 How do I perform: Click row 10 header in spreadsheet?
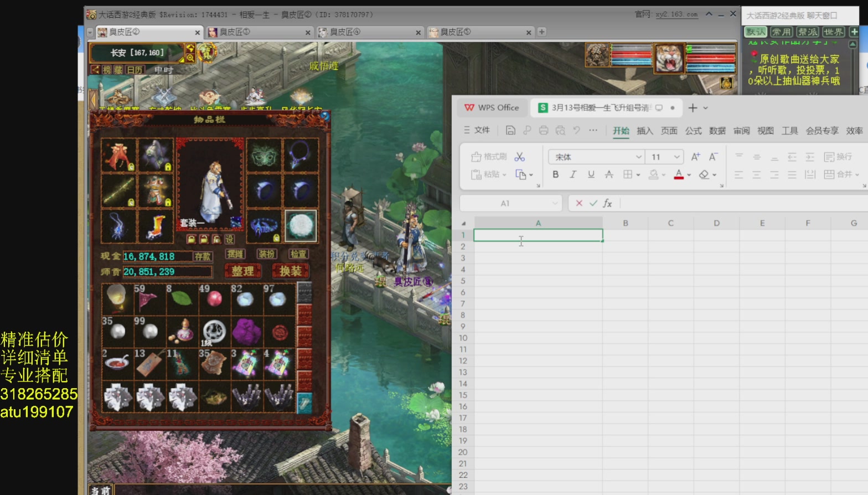pyautogui.click(x=463, y=338)
